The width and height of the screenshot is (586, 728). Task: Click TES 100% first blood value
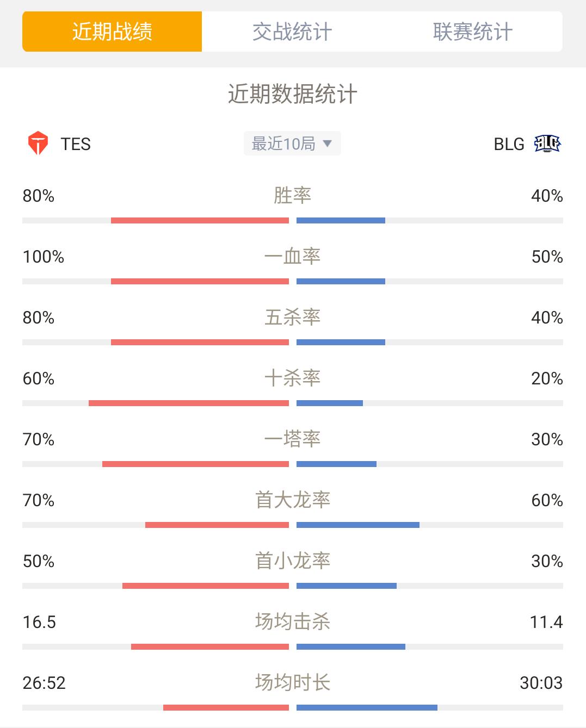[x=44, y=257]
